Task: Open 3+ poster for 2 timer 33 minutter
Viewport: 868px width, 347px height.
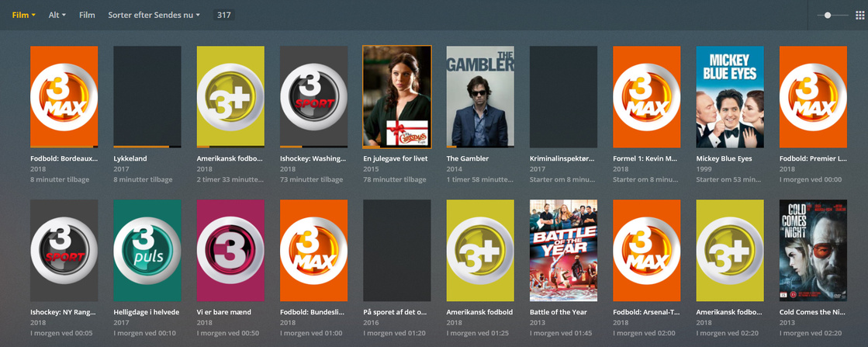Action: [231, 97]
